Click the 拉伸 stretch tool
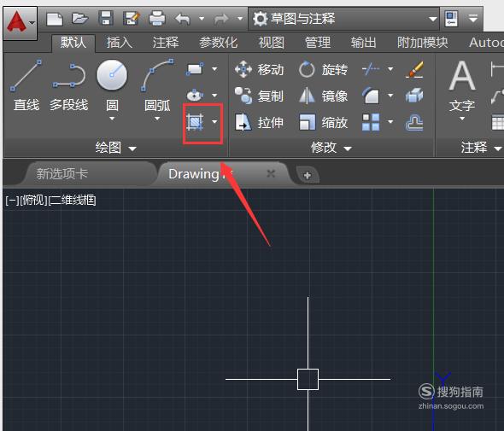The width and height of the screenshot is (504, 431). (x=259, y=122)
